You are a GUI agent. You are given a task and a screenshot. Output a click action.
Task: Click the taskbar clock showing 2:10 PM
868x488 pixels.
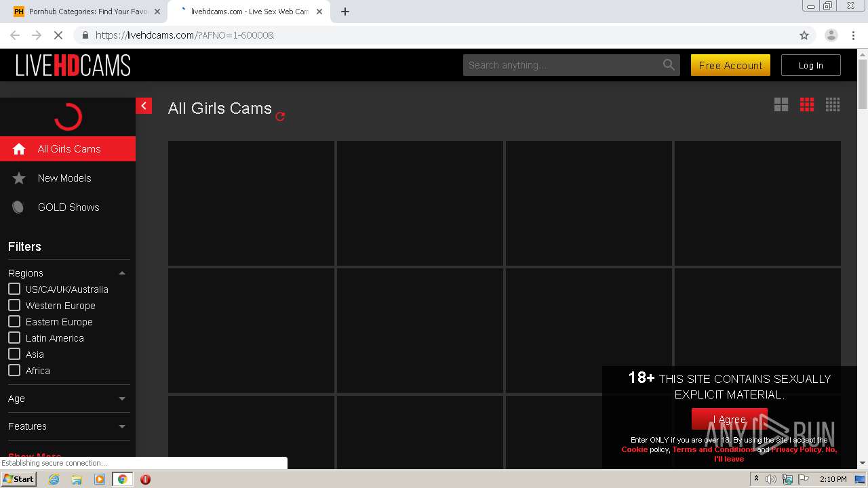[x=833, y=479]
